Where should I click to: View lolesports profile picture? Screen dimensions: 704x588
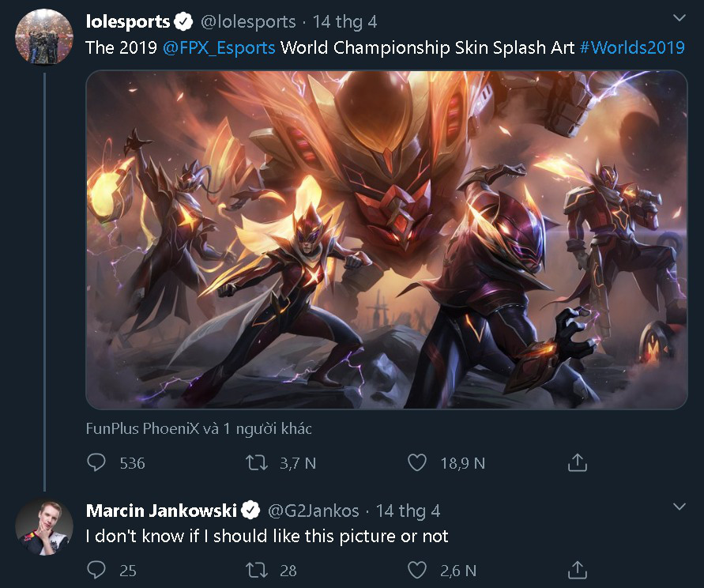click(x=44, y=36)
